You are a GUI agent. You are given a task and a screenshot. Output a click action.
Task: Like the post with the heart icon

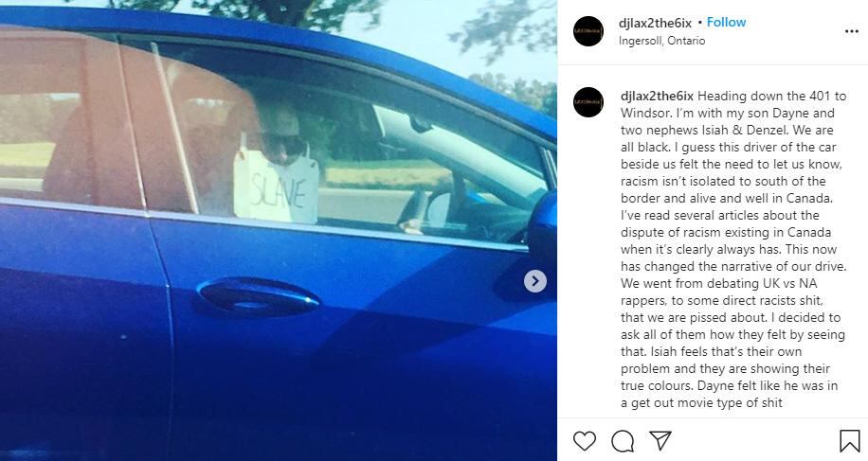click(585, 441)
